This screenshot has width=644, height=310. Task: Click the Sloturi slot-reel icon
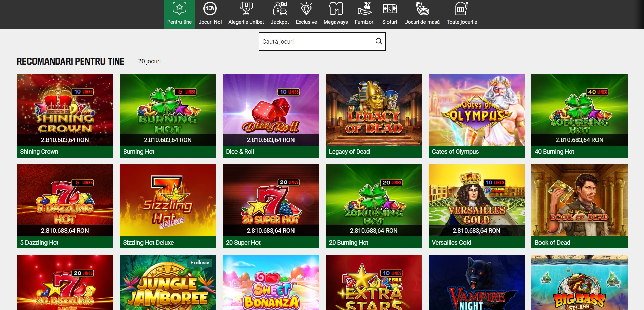390,8
